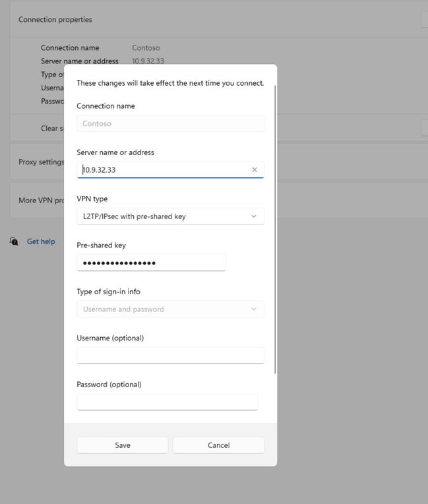Cancel editing the VPN connection
Viewport: 428px width, 504px height.
(218, 445)
